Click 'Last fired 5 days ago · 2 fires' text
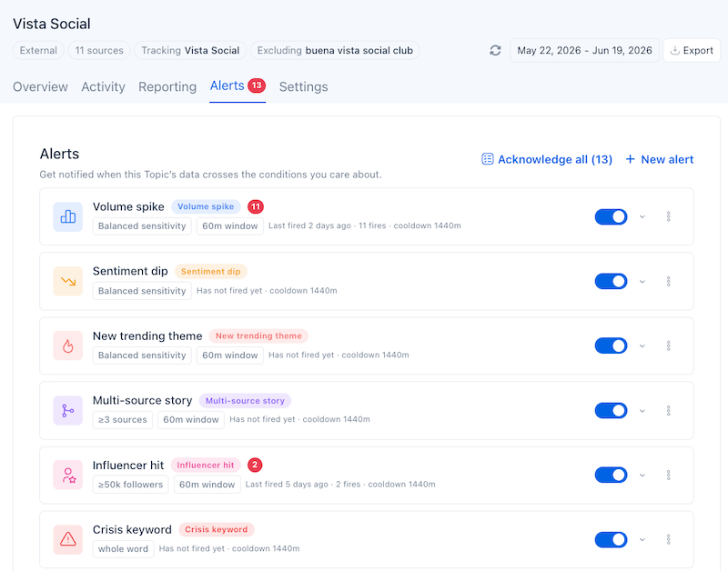This screenshot has width=728, height=571. click(x=303, y=485)
